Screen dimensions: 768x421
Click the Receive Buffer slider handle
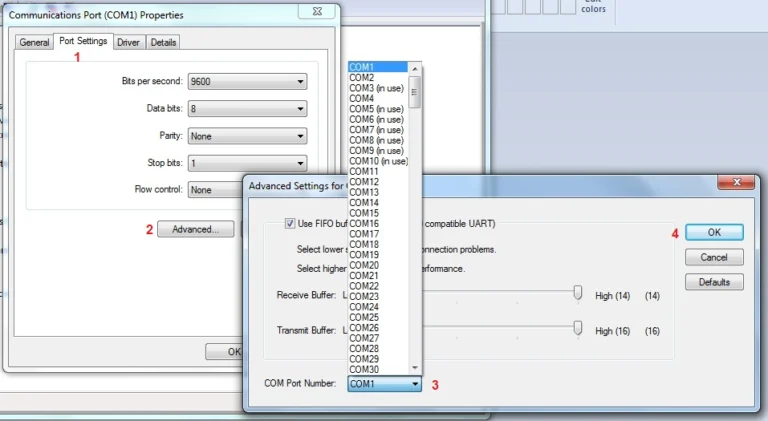point(578,292)
